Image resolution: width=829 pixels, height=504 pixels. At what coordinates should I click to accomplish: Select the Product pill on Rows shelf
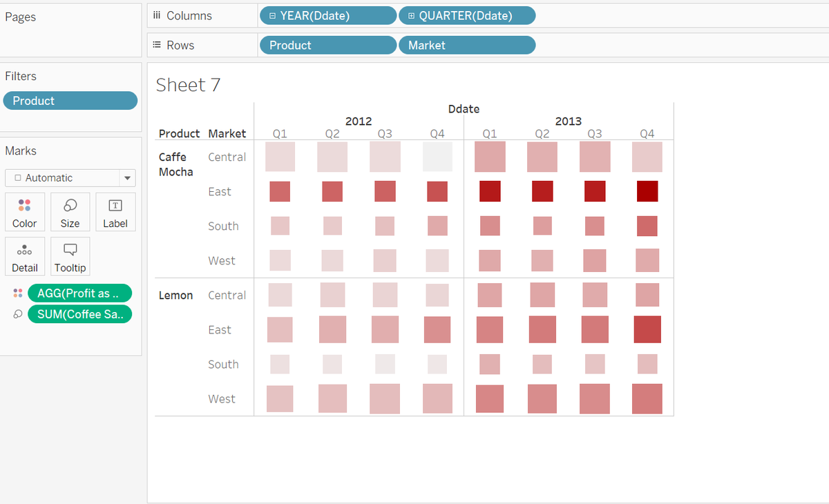click(x=328, y=45)
